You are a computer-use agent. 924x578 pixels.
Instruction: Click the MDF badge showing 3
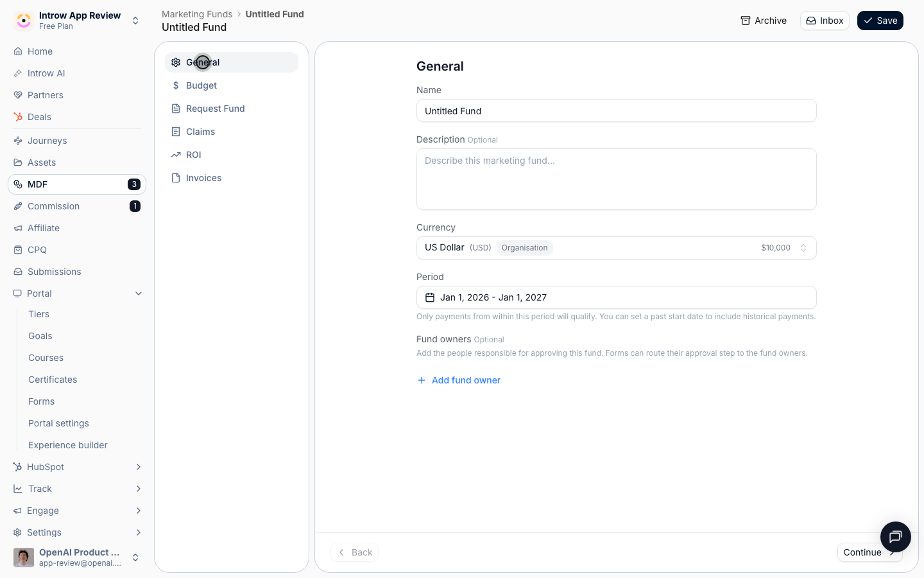tap(133, 184)
